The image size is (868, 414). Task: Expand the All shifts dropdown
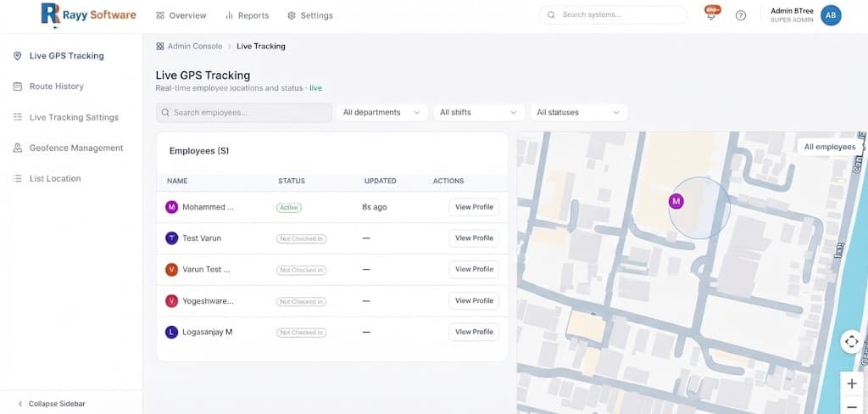pyautogui.click(x=479, y=113)
